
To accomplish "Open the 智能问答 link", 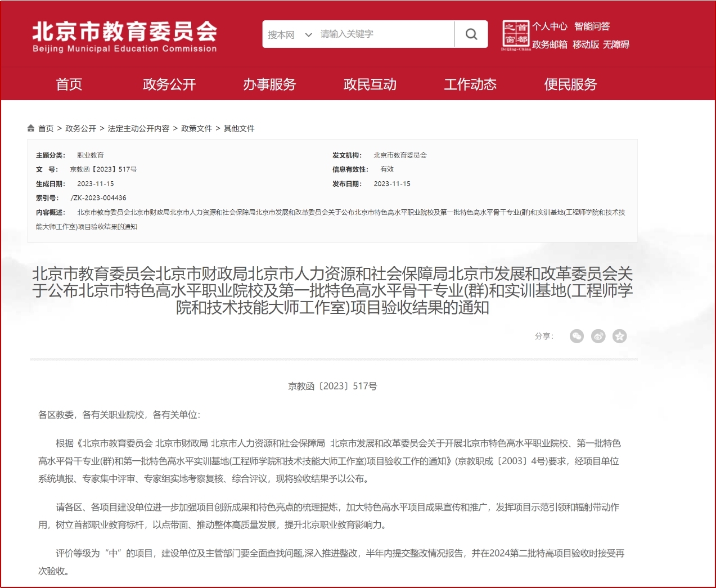I will tap(592, 26).
